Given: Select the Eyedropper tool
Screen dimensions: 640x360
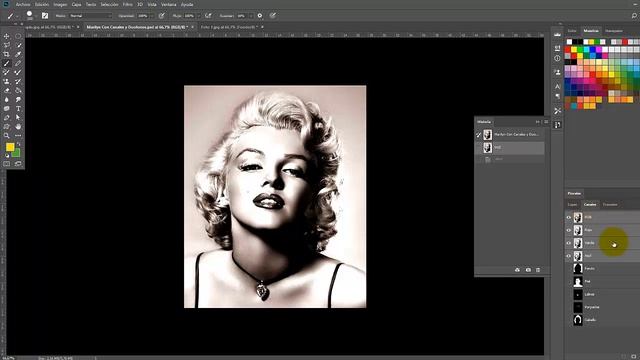Looking at the screenshot, I should (x=18, y=54).
